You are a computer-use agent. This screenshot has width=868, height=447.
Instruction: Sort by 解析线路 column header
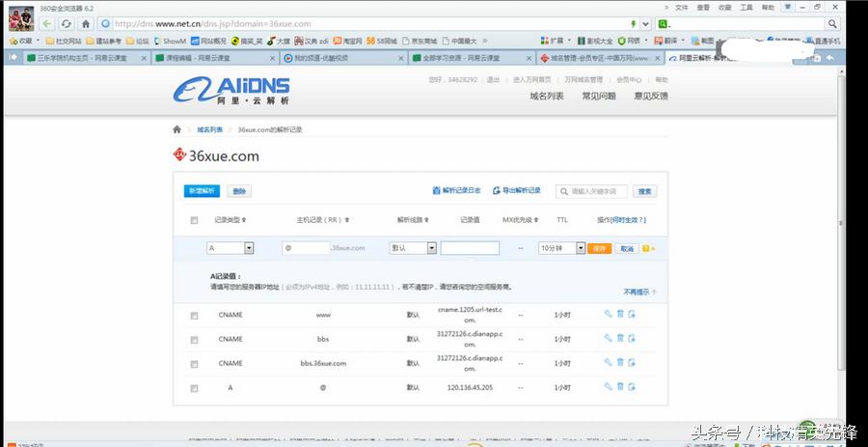(x=413, y=220)
